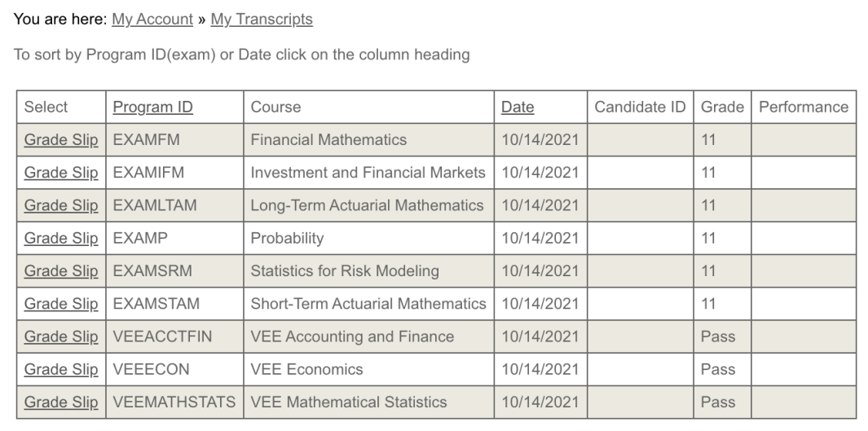The image size is (868, 431).
Task: Open Grade Slip for VEEACCTFIN
Action: tap(61, 336)
